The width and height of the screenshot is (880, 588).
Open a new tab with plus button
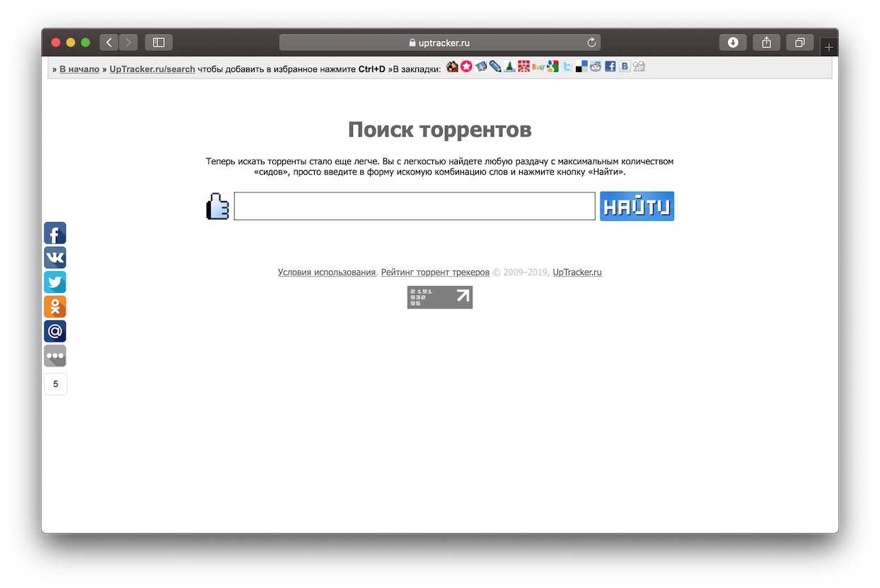pyautogui.click(x=829, y=47)
